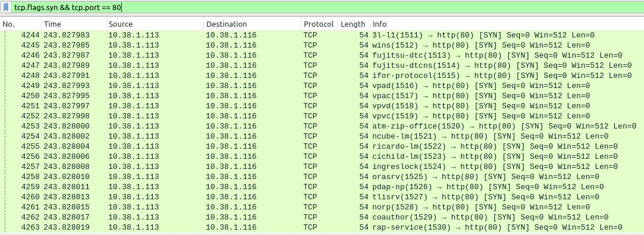644x235 pixels.
Task: Select the vpvd(1518) packet info
Action: (480, 106)
